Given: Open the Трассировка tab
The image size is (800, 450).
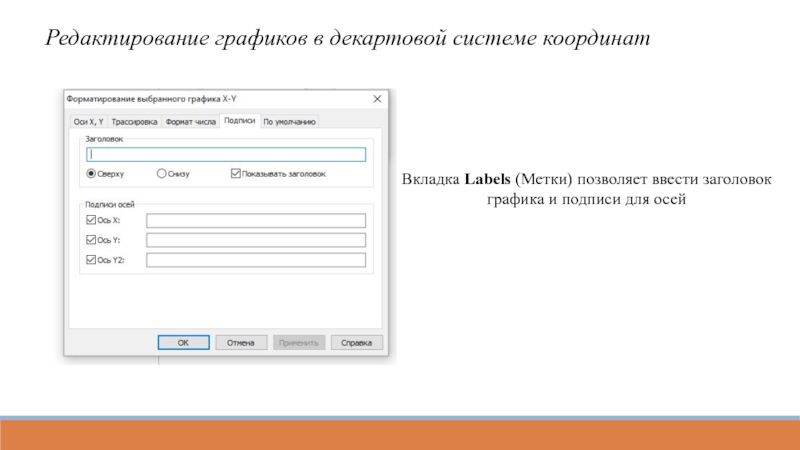Looking at the screenshot, I should (x=135, y=121).
